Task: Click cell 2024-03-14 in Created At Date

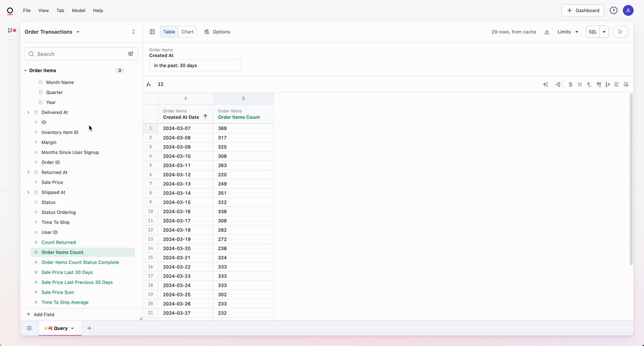Action: [186, 193]
